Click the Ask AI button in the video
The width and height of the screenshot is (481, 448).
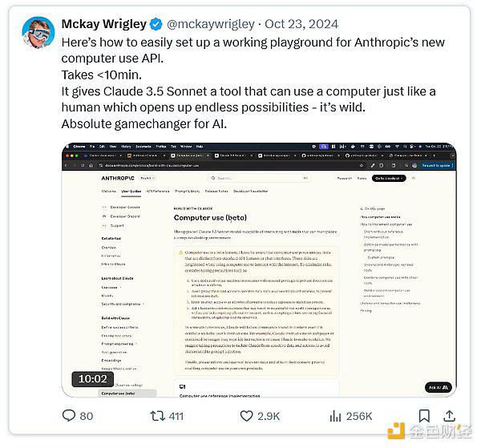[x=439, y=388]
